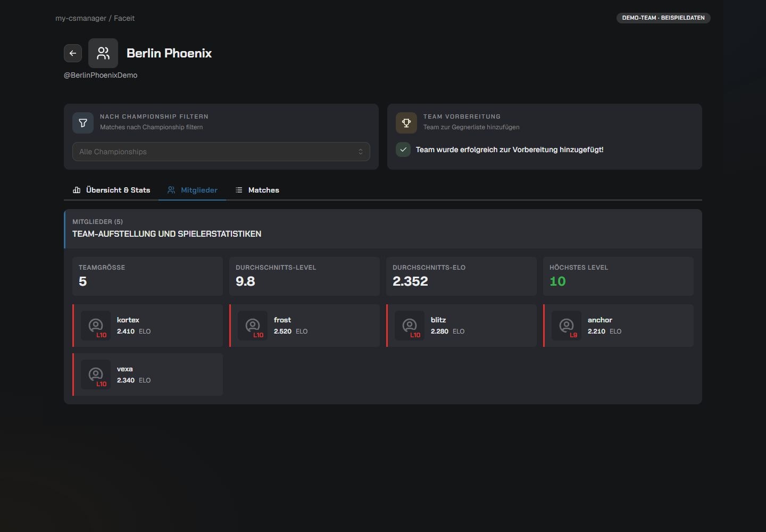The height and width of the screenshot is (532, 766).
Task: Click kortex's 2.410 ELO value
Action: click(x=126, y=331)
